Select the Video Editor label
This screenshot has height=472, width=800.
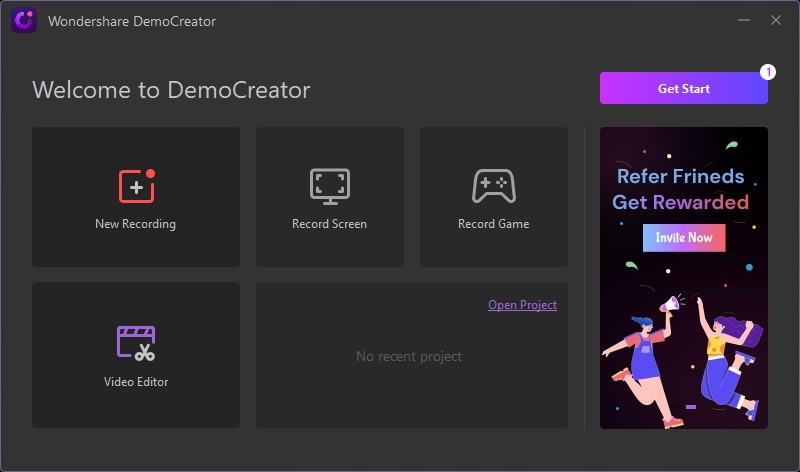136,382
